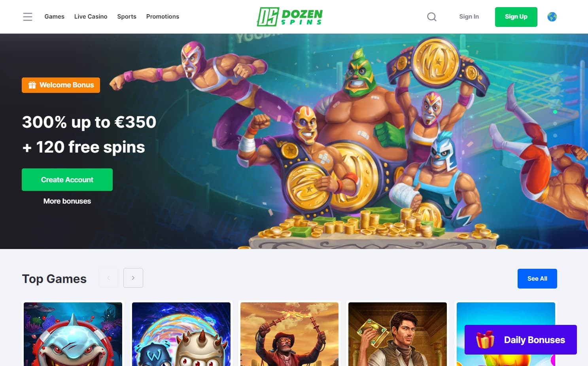
Task: Select the active green banner slide dot
Action: tap(555, 112)
